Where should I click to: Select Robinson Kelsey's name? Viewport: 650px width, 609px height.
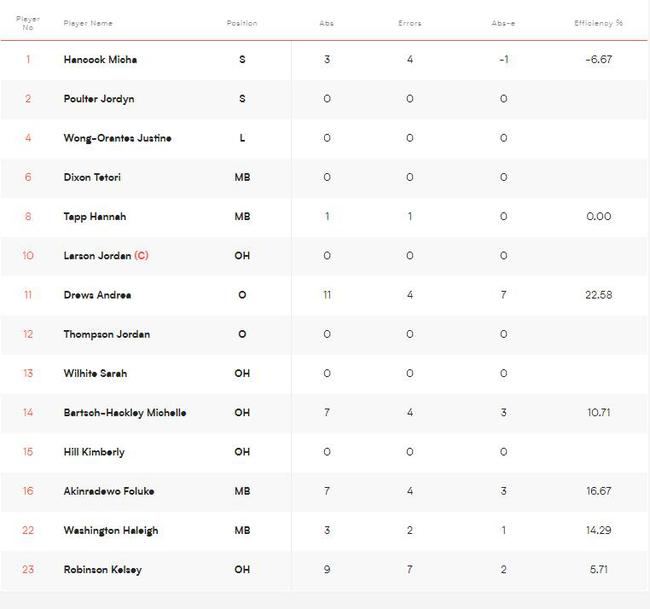click(x=102, y=570)
